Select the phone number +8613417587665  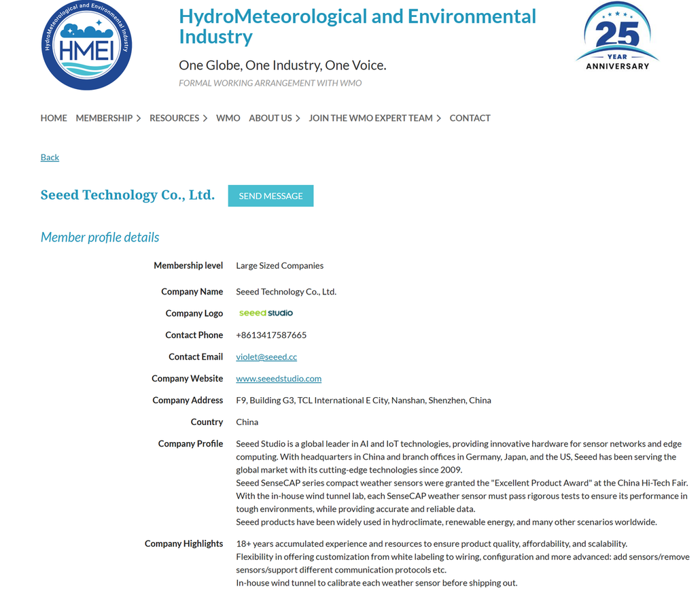point(271,335)
